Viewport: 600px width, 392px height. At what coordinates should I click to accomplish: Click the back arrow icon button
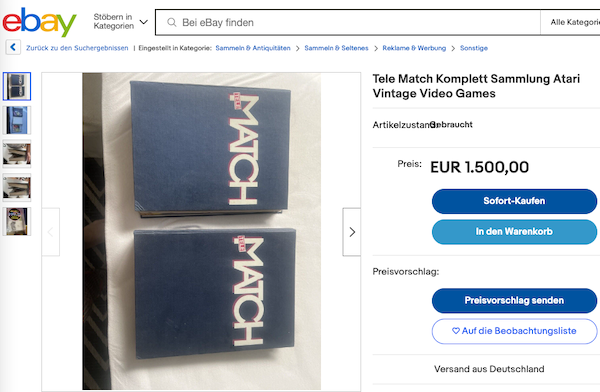pyautogui.click(x=13, y=47)
